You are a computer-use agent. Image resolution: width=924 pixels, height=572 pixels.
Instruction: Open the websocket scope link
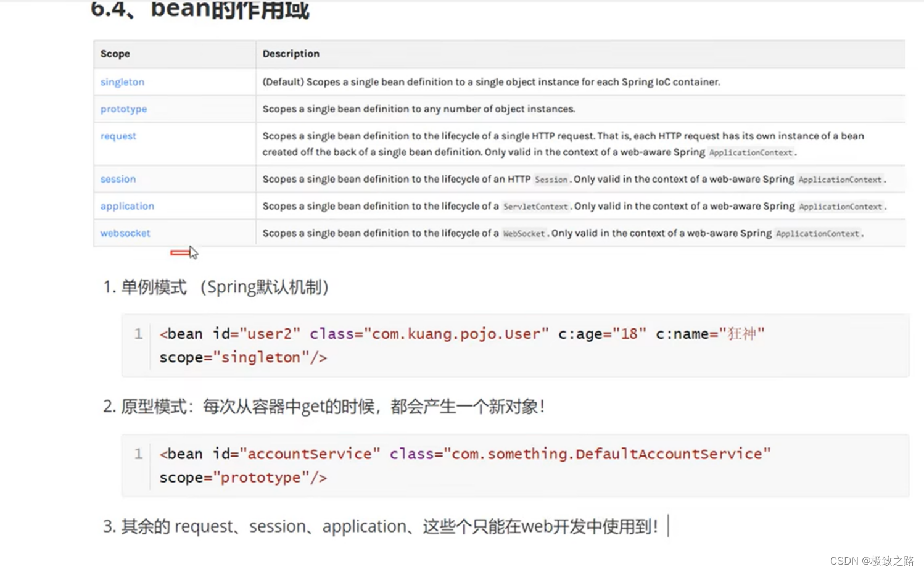[125, 233]
